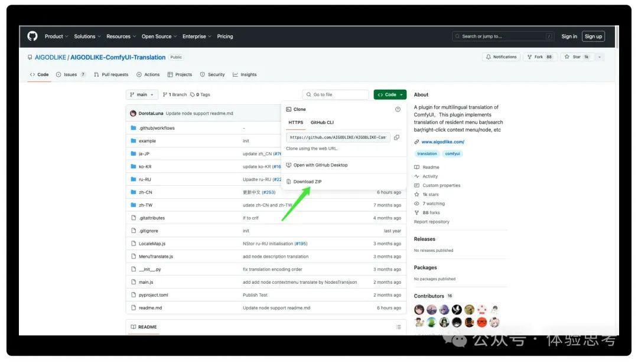Click the GitHub logo icon
Viewport: 638px width, 364px height.
(x=32, y=36)
